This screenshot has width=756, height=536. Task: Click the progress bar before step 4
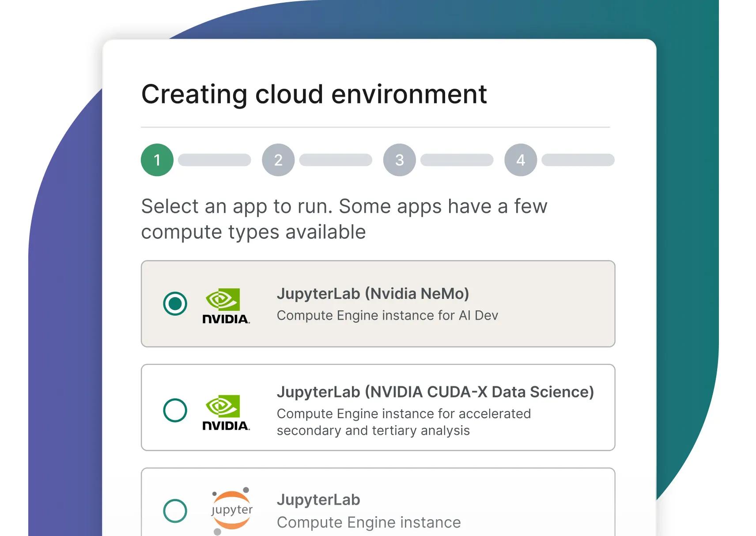tap(457, 160)
